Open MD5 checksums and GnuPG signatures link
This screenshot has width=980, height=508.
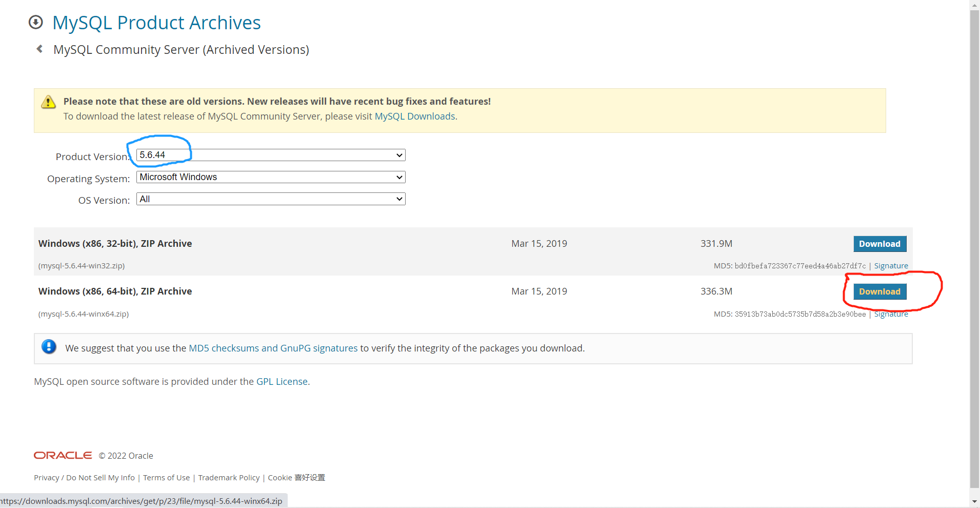(273, 348)
